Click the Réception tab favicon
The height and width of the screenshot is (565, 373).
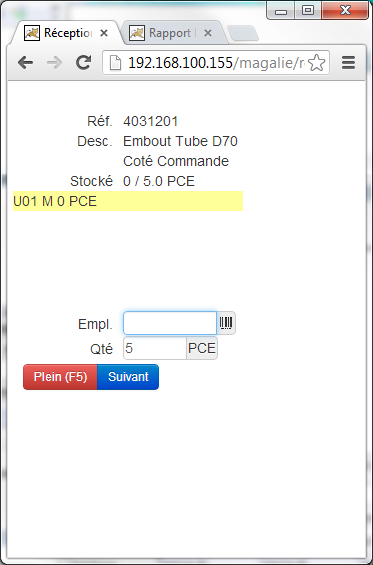pyautogui.click(x=32, y=33)
